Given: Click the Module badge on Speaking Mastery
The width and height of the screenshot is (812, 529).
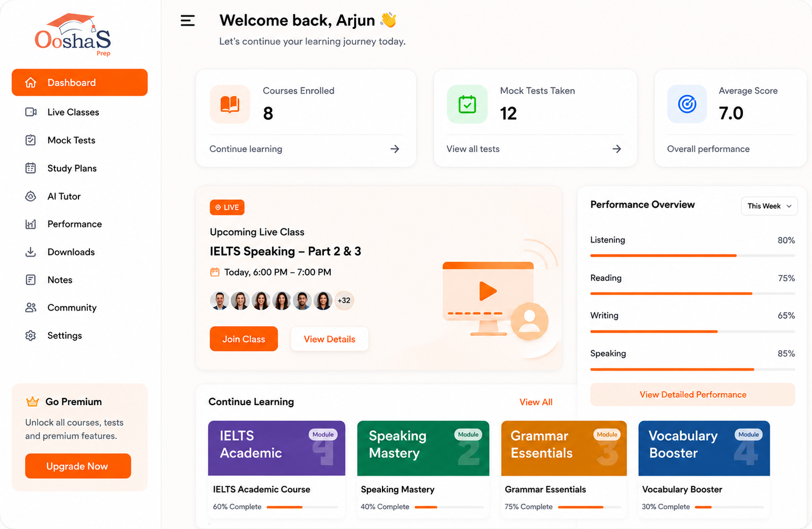Looking at the screenshot, I should coord(468,434).
